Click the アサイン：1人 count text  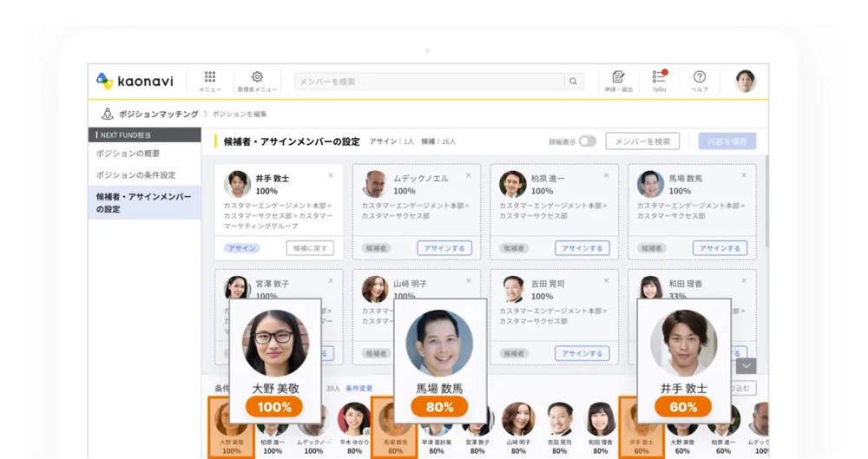(x=392, y=141)
